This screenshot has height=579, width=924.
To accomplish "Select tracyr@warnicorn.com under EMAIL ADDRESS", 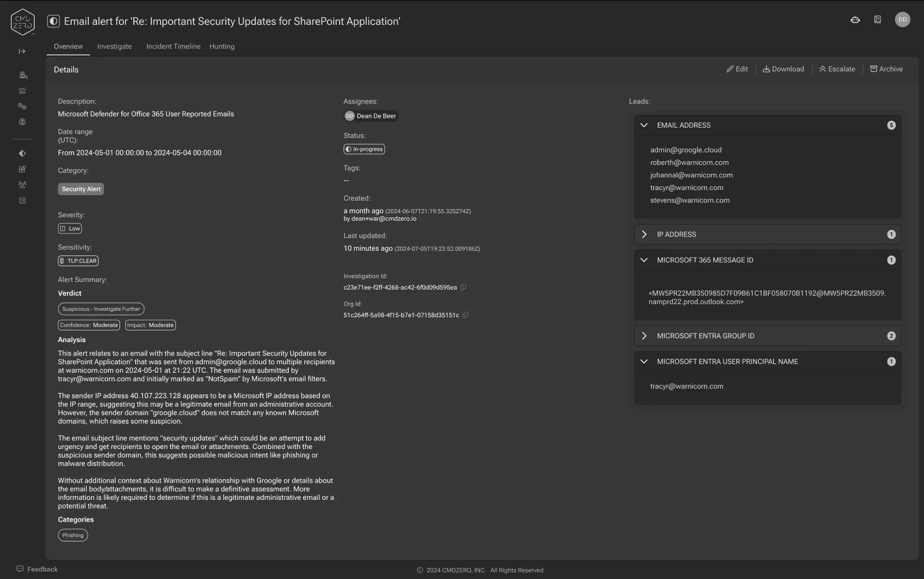I will click(687, 188).
